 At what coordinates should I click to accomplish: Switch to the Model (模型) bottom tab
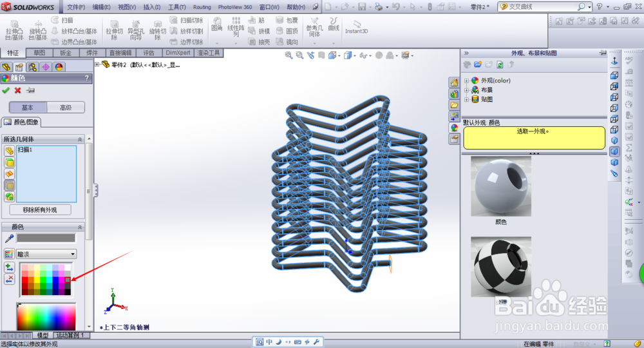[x=43, y=335]
